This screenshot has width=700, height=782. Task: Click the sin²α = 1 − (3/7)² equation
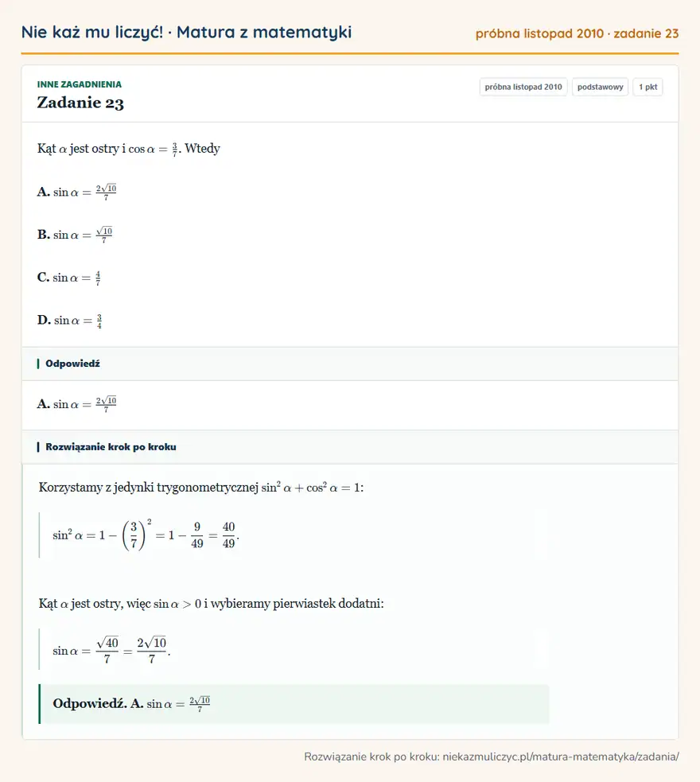click(x=146, y=535)
